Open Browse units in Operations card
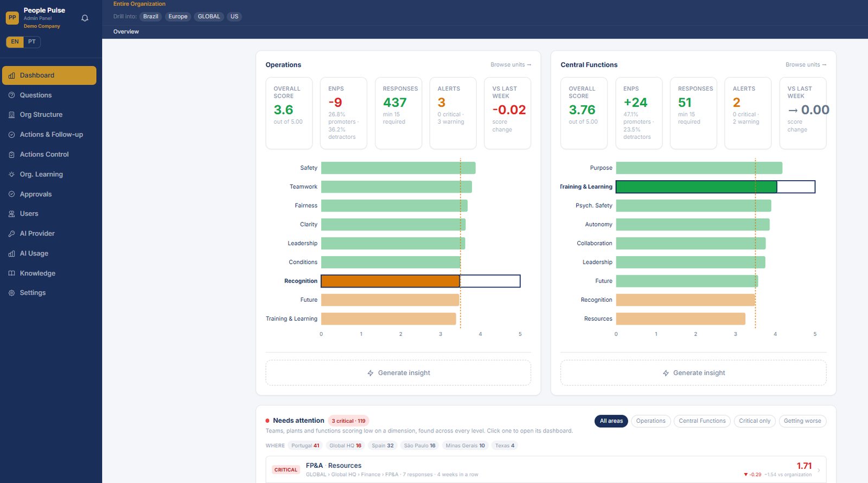This screenshot has width=868, height=483. pos(510,65)
